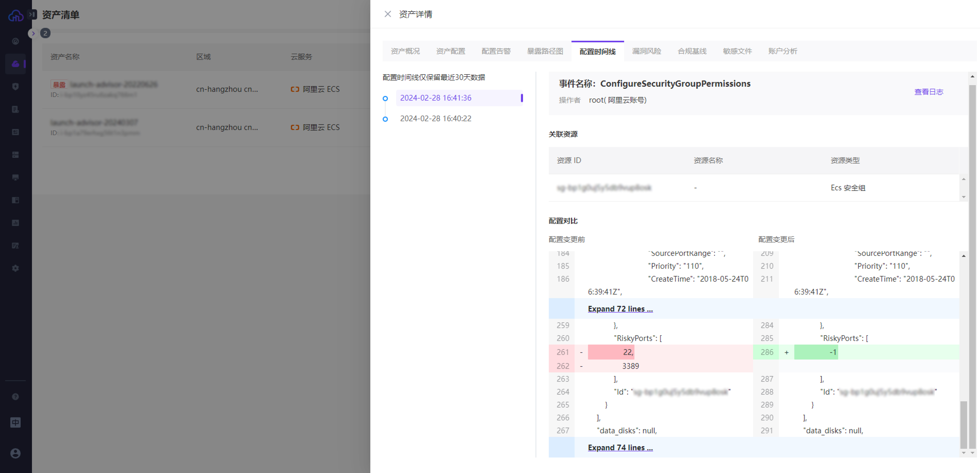Image resolution: width=980 pixels, height=473 pixels.
Task: Open the help question mark icon
Action: coord(15,396)
